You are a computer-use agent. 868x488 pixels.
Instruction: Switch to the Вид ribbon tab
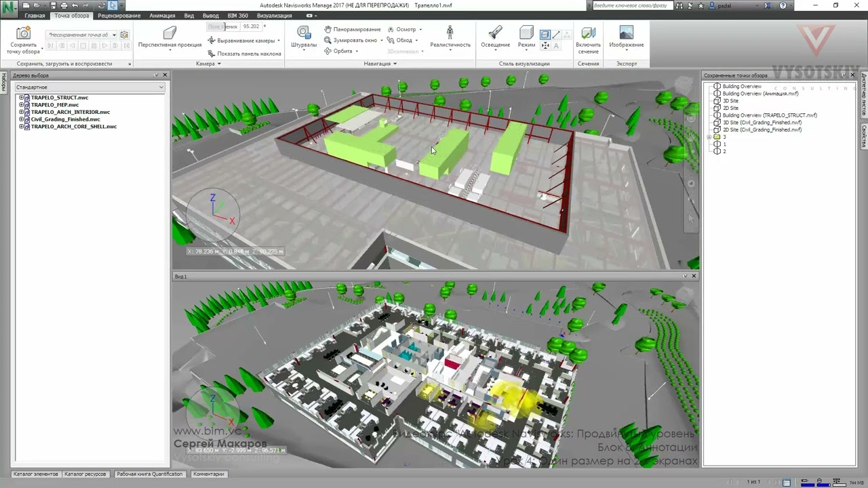coord(189,16)
